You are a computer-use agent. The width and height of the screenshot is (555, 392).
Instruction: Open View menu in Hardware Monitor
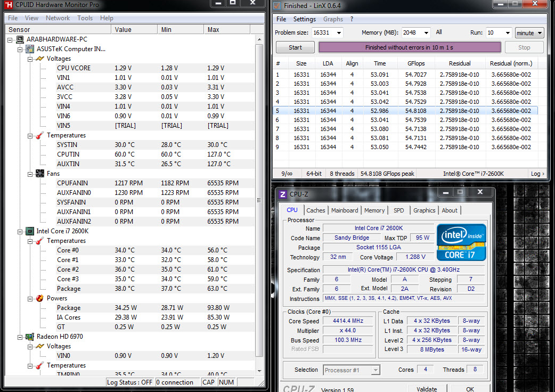click(x=31, y=18)
